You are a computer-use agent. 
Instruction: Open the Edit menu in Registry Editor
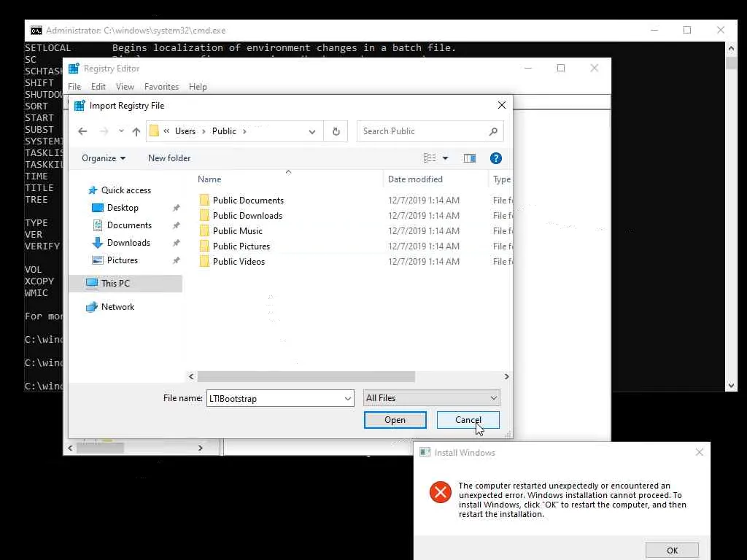click(x=98, y=87)
